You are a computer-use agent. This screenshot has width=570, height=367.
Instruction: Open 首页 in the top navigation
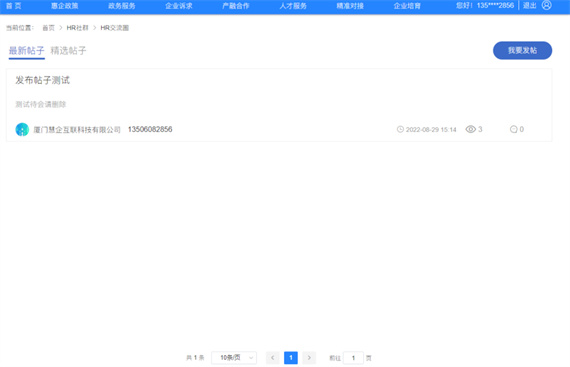(13, 6)
